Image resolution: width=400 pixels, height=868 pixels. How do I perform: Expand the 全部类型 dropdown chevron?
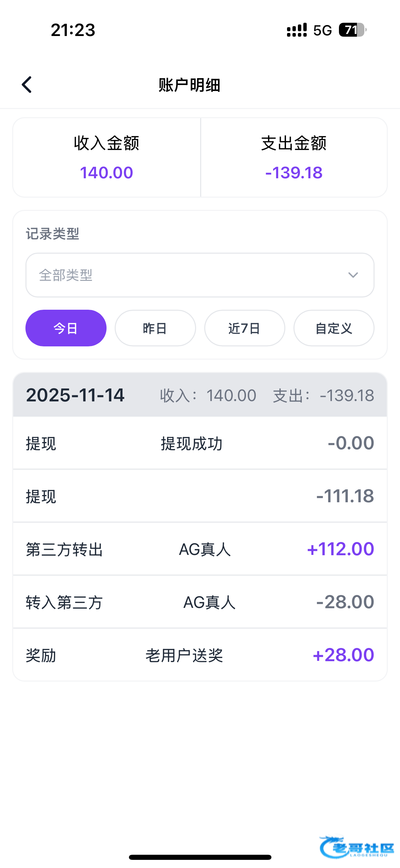pyautogui.click(x=353, y=275)
